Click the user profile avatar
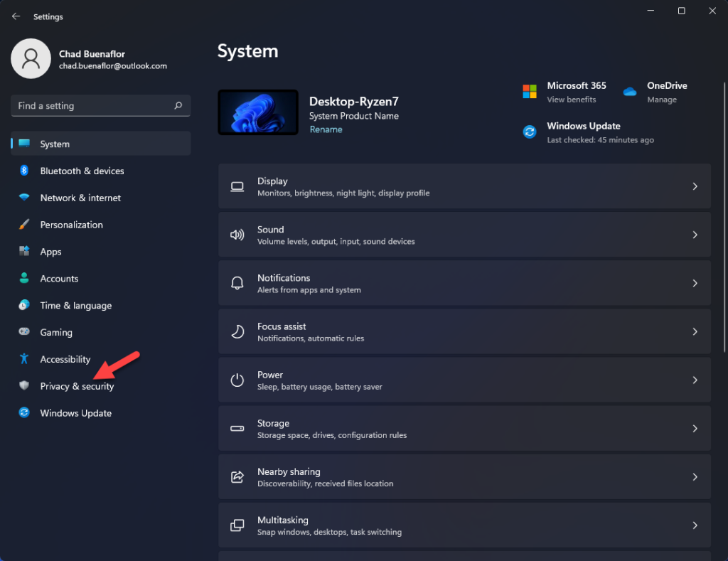Viewport: 728px width, 561px height. pos(31,58)
